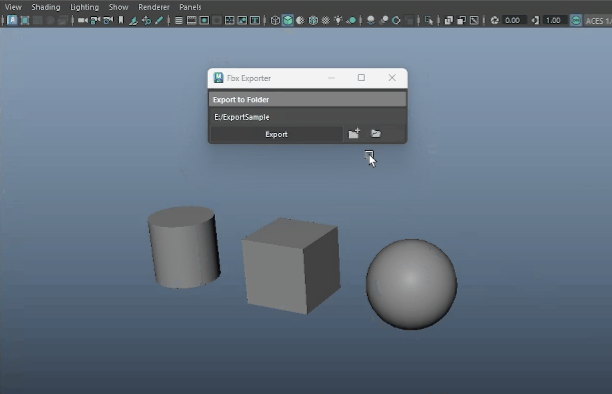
Task: Click the Isolate Select icon
Action: coord(429,20)
